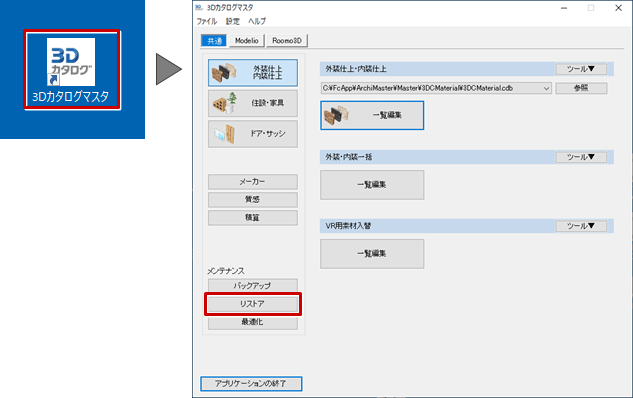Expand the ツール menu for 外装仕上・内装仕上
633x398 pixels.
[581, 69]
